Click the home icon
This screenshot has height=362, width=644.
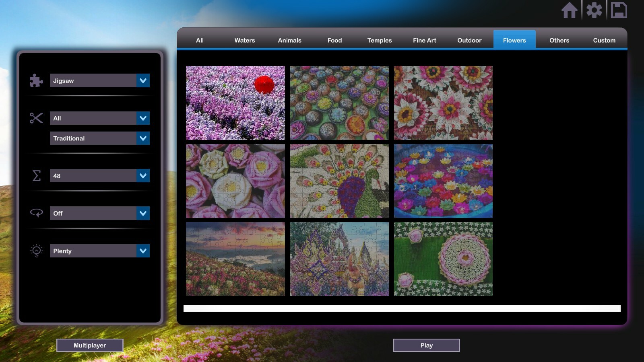pos(570,11)
